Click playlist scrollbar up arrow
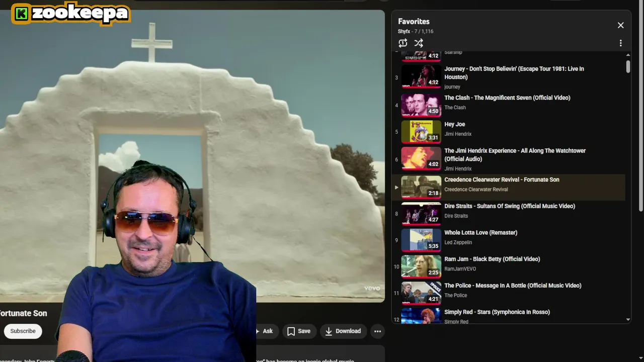Viewport: 644px width, 362px height. [628, 54]
